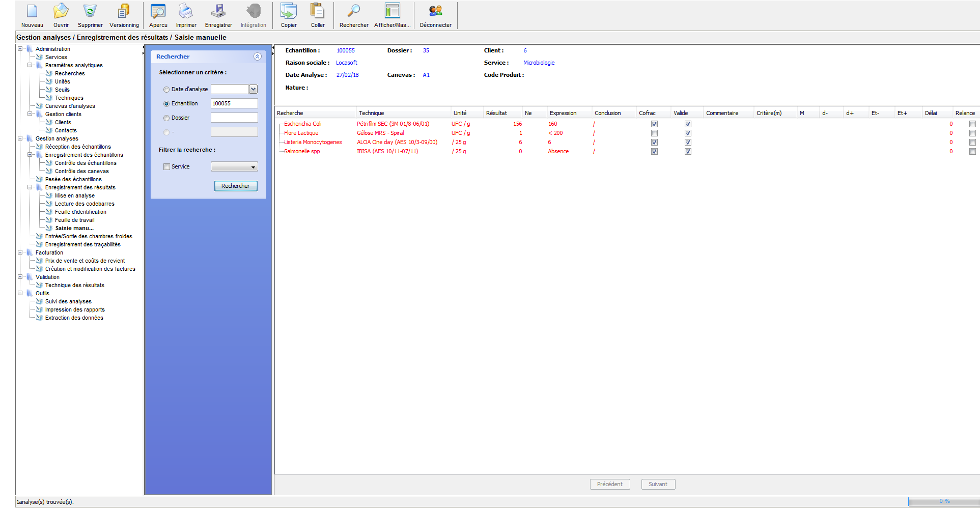Open Techniques tree item

[x=69, y=98]
